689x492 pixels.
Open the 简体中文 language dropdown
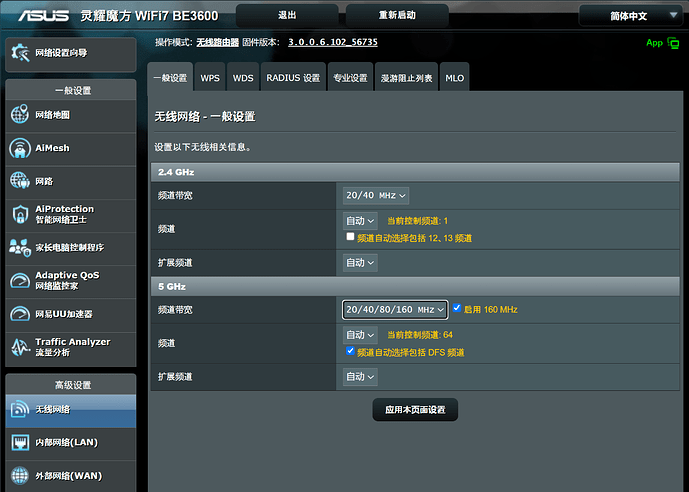click(x=631, y=16)
